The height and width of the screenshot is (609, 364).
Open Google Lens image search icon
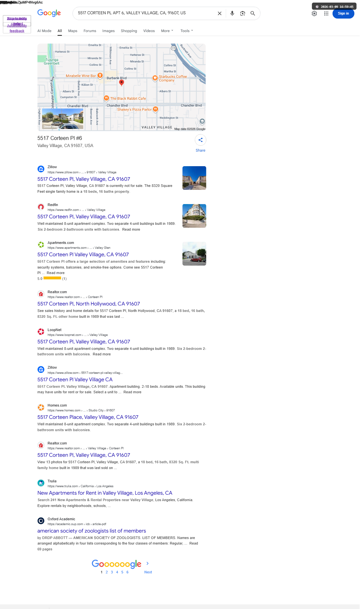pos(243,13)
